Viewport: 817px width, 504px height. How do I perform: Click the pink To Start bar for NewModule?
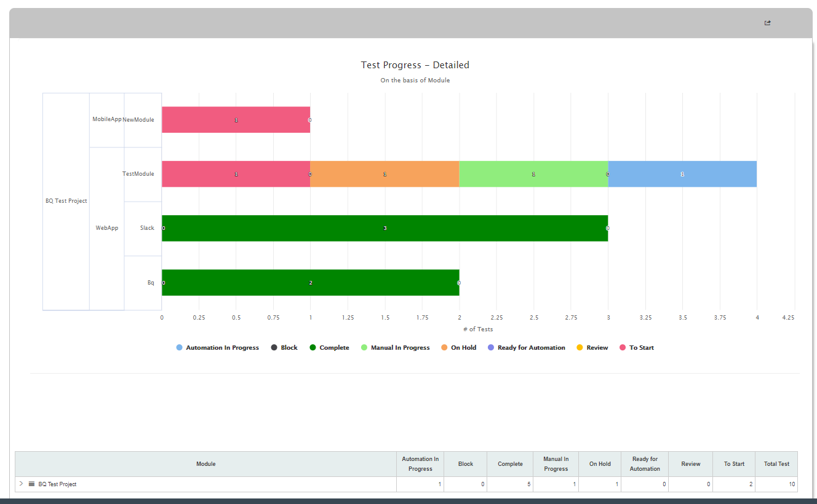(236, 120)
